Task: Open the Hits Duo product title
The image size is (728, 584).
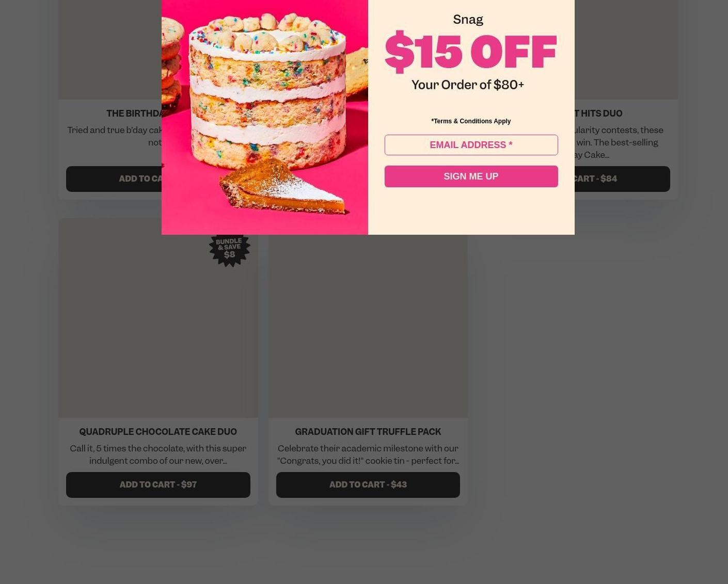Action: click(x=598, y=113)
